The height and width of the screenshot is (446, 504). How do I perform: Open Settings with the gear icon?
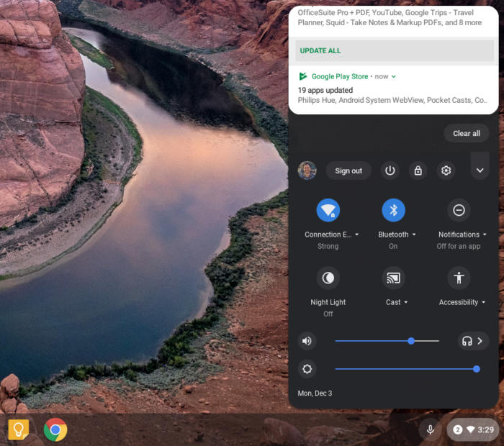tap(446, 170)
